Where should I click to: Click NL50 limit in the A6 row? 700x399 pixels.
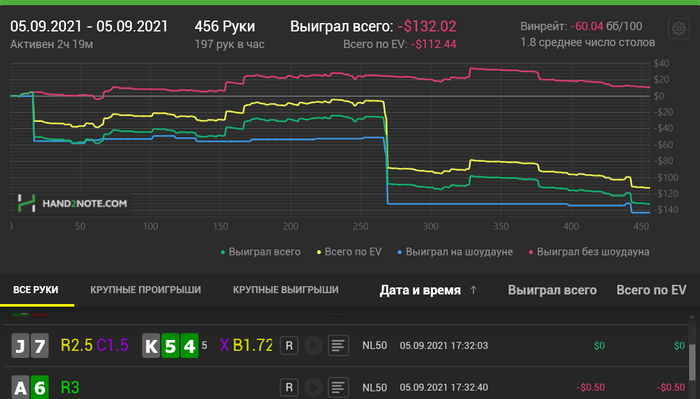click(x=375, y=387)
